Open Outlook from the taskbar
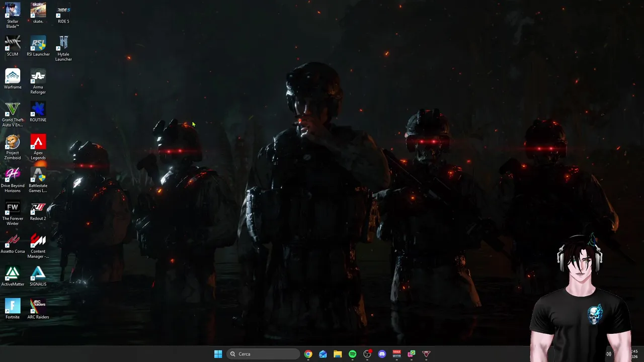This screenshot has height=362, width=644. click(x=323, y=354)
